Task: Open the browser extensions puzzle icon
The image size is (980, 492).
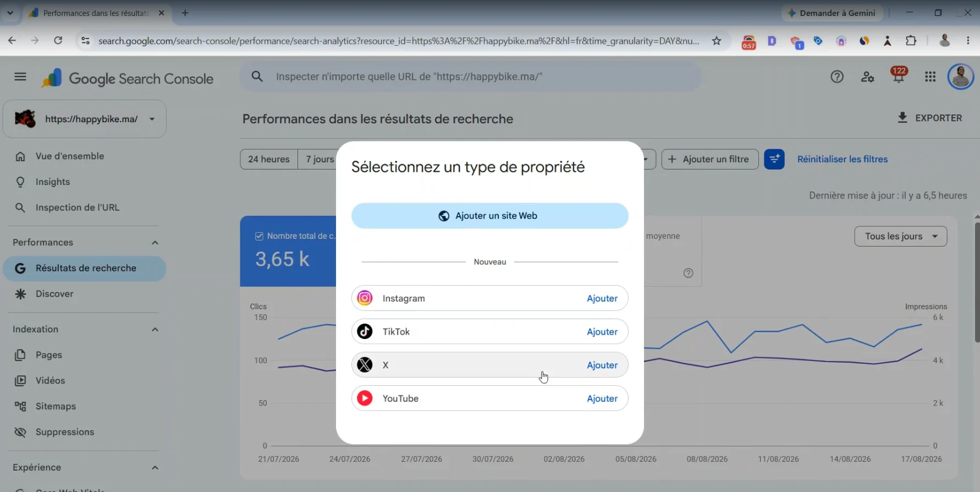Action: [x=911, y=41]
